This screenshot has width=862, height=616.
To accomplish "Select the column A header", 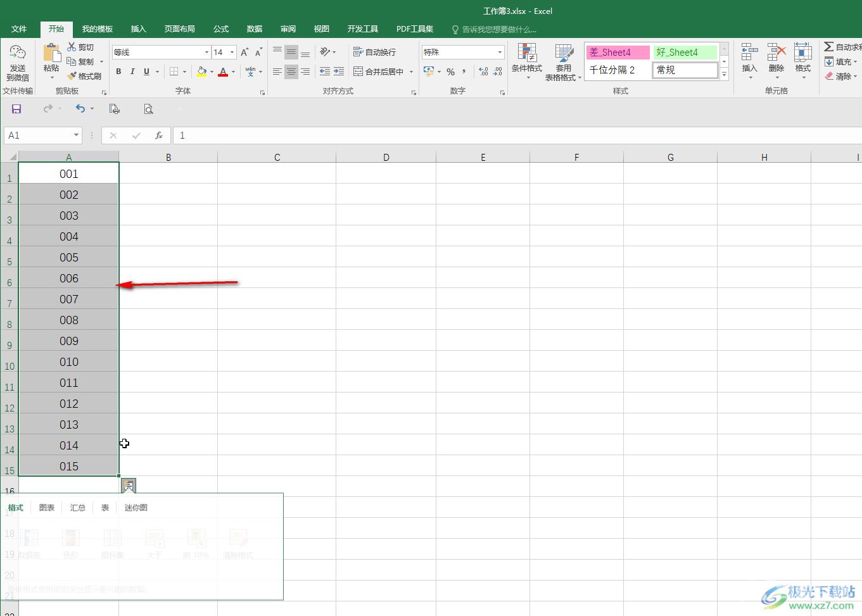I will pos(69,157).
